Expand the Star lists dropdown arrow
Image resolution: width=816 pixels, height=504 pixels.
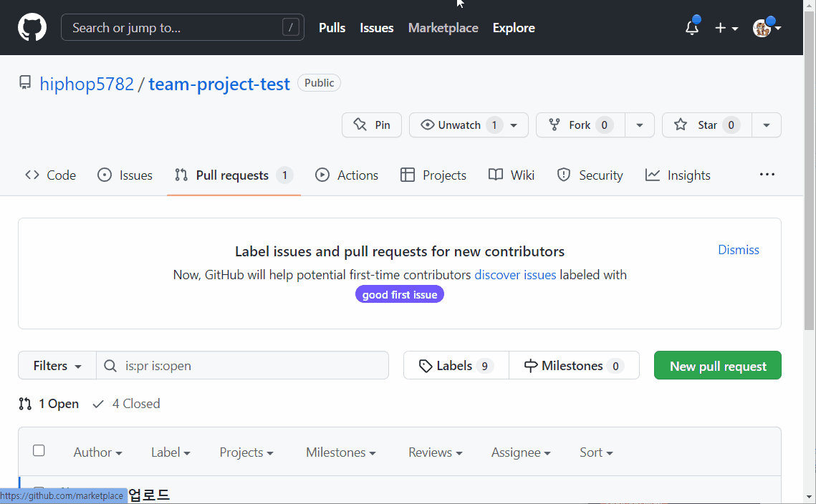(767, 125)
